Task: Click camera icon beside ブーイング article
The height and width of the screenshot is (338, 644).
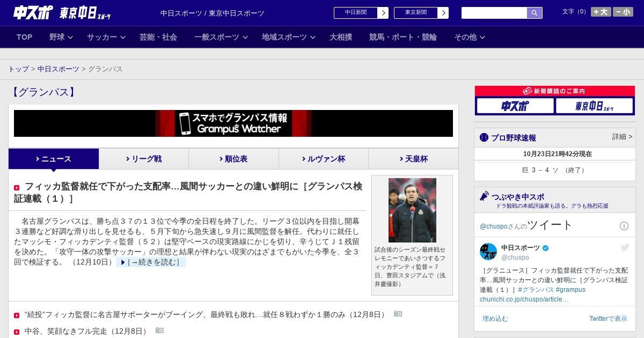Action: coord(398,314)
